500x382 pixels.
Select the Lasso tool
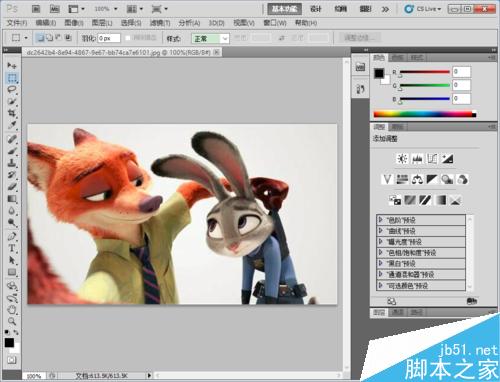[x=12, y=89]
